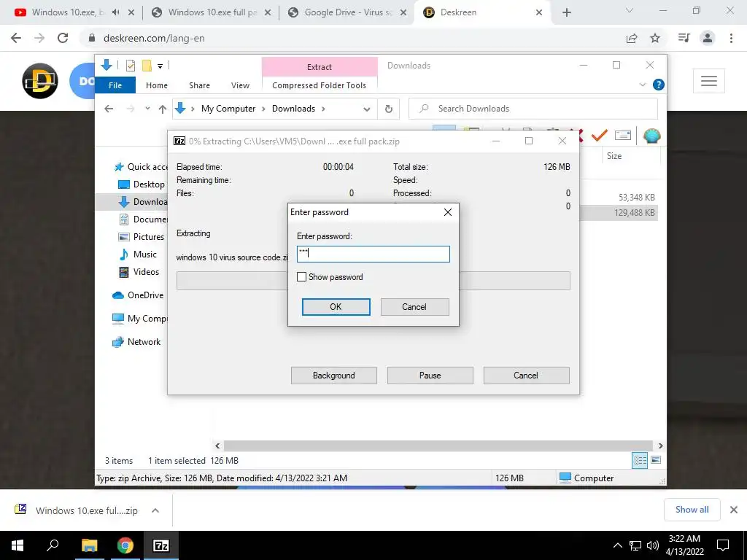Viewport: 747px width, 560px height.
Task: Click Show all downloads
Action: [x=692, y=510]
